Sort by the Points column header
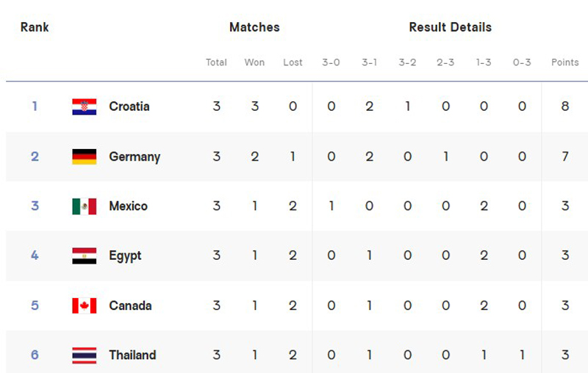 (x=565, y=62)
